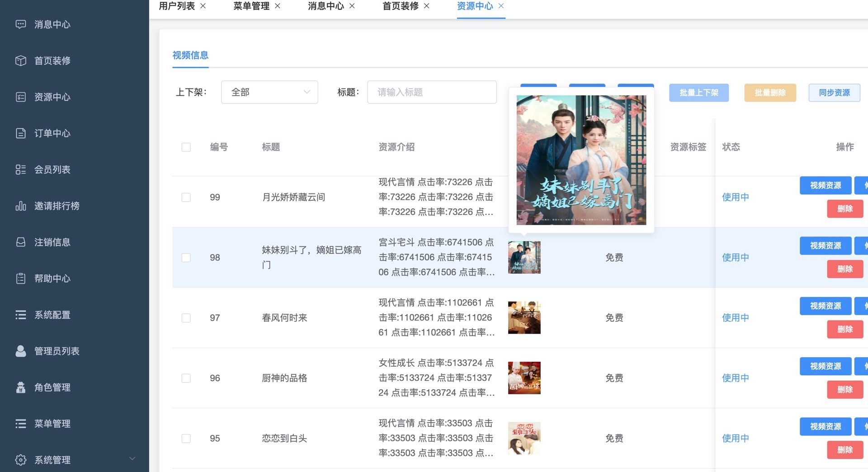Close the 菜单管理 tab
This screenshot has width=868, height=472.
pos(278,6)
